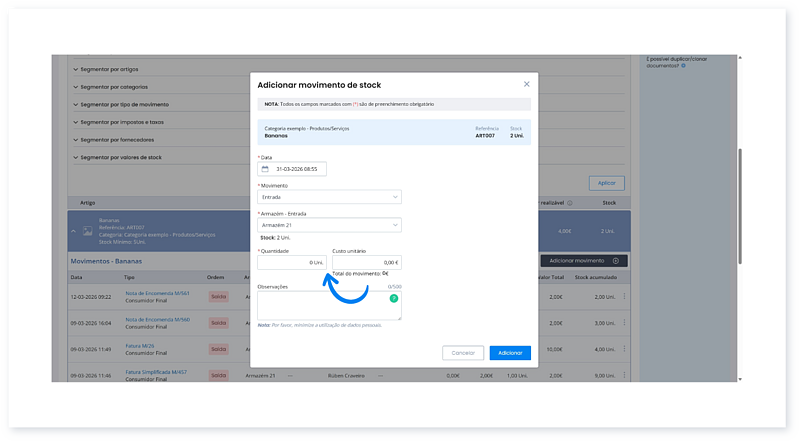
Task: Click the Cancelar button
Action: tap(463, 353)
